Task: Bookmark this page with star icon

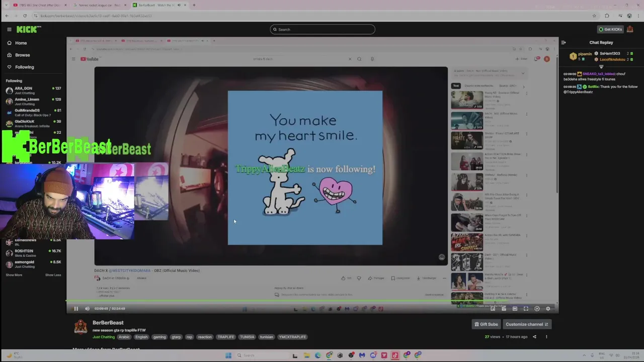Action: pos(594,16)
